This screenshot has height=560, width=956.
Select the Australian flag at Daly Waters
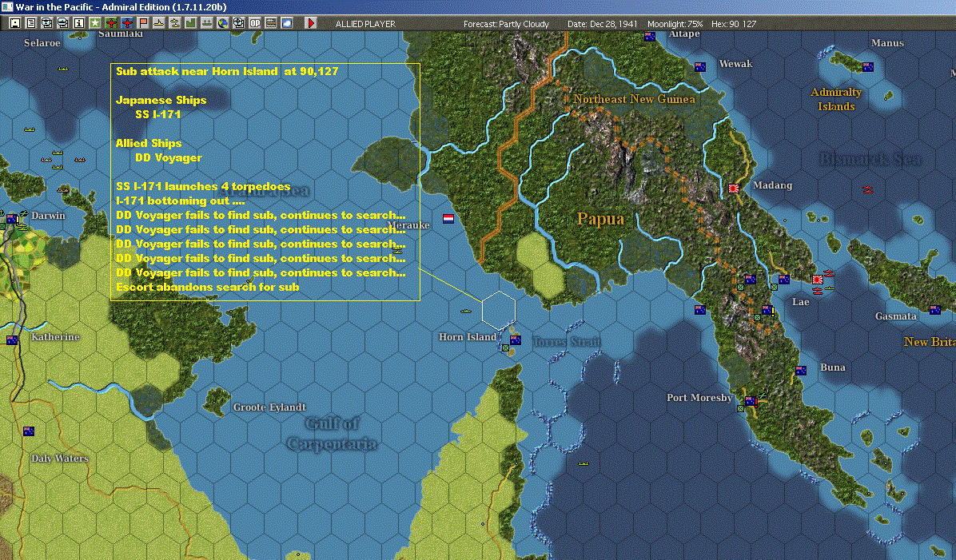(29, 431)
